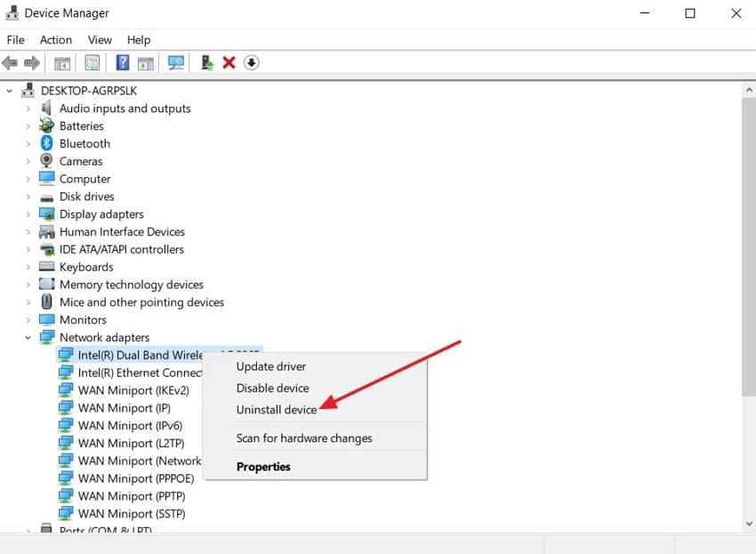The width and height of the screenshot is (756, 554).
Task: Select the Memory technology devices icon
Action: click(47, 284)
